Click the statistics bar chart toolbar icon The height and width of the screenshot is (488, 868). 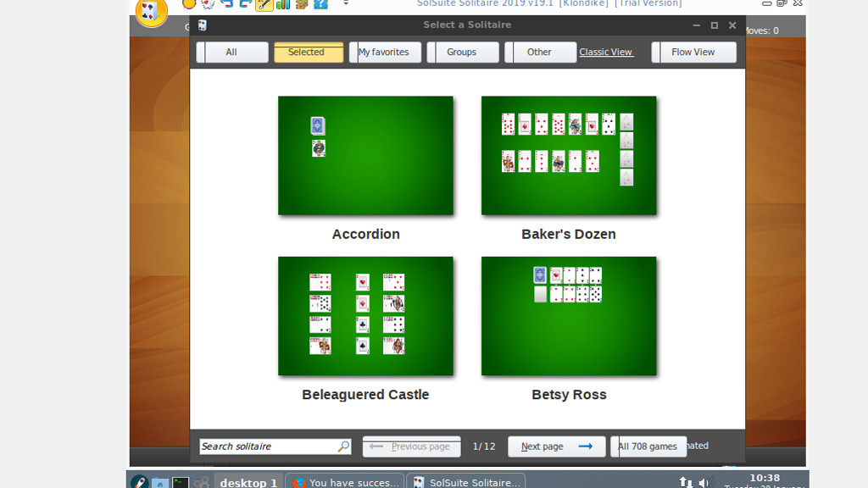(x=283, y=4)
